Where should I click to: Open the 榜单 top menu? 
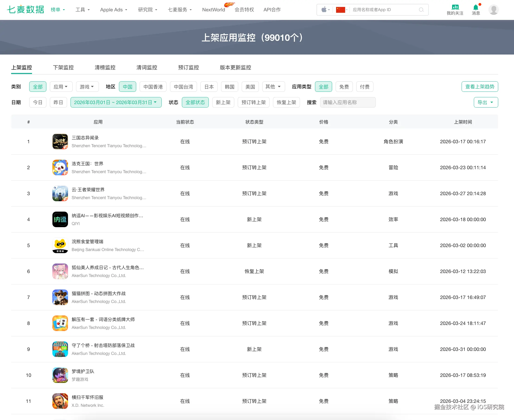coord(58,10)
